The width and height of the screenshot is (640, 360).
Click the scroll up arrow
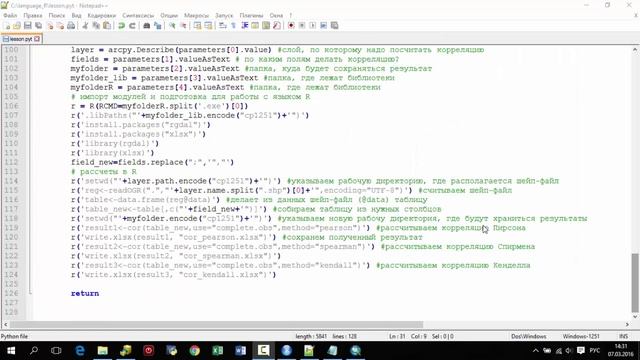click(635, 49)
